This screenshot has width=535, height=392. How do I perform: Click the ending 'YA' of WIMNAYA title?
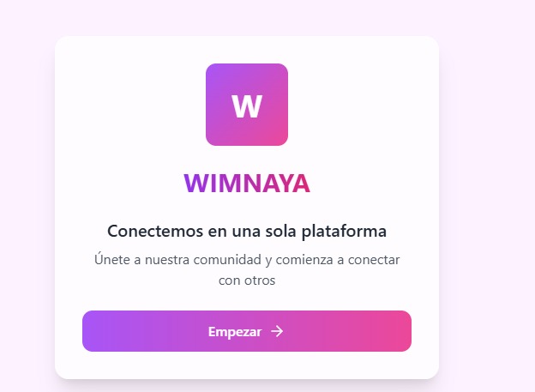pos(296,184)
